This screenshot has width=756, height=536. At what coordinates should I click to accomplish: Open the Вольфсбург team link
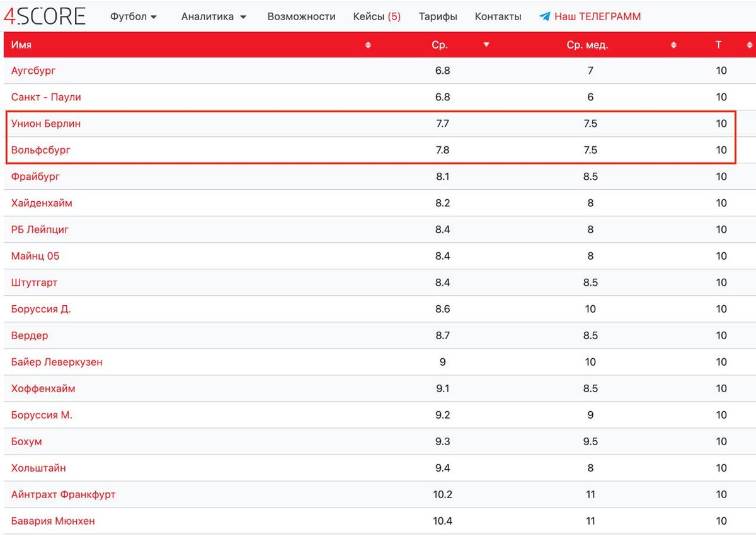(41, 150)
